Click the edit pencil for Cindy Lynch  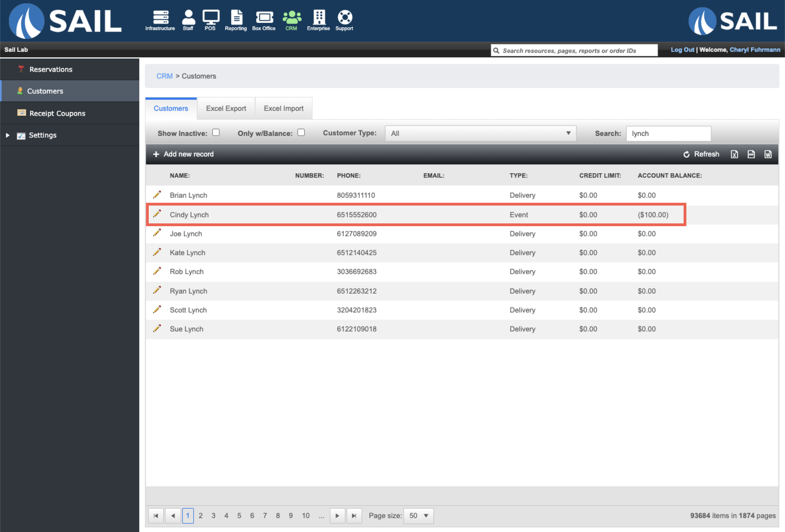click(x=157, y=214)
